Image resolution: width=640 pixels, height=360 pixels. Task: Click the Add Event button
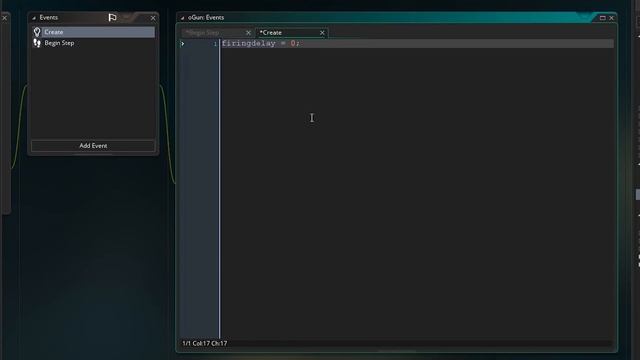[x=93, y=146]
